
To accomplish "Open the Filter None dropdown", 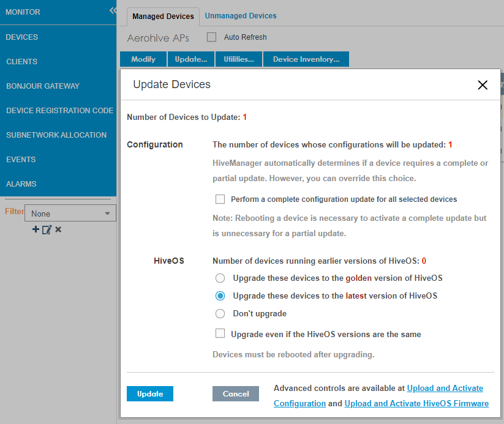I will click(x=70, y=214).
